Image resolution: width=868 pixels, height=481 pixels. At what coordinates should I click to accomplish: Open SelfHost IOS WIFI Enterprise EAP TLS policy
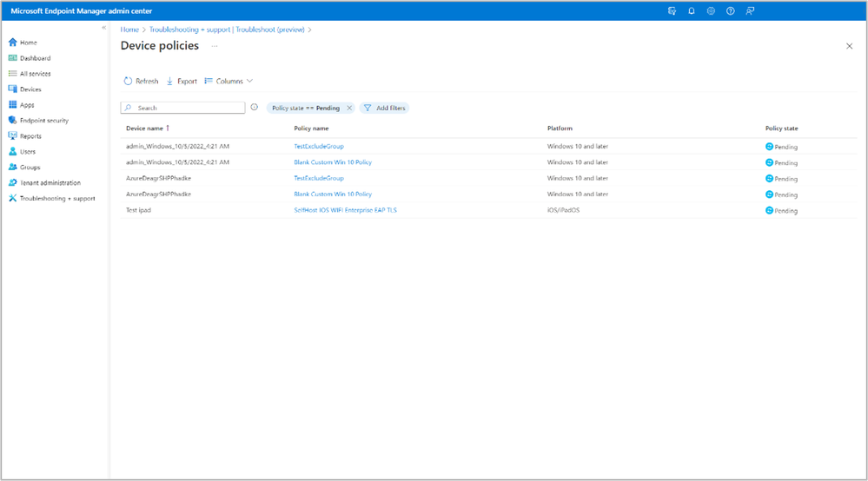point(346,211)
